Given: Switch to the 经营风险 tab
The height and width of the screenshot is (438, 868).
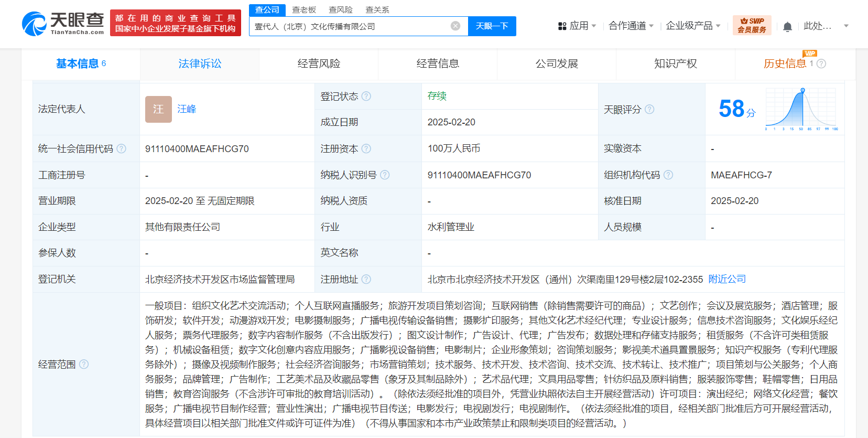Looking at the screenshot, I should 319,63.
